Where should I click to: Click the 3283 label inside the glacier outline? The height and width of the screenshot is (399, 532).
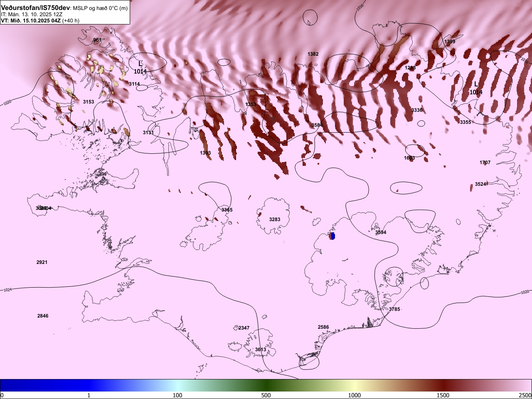pos(275,219)
